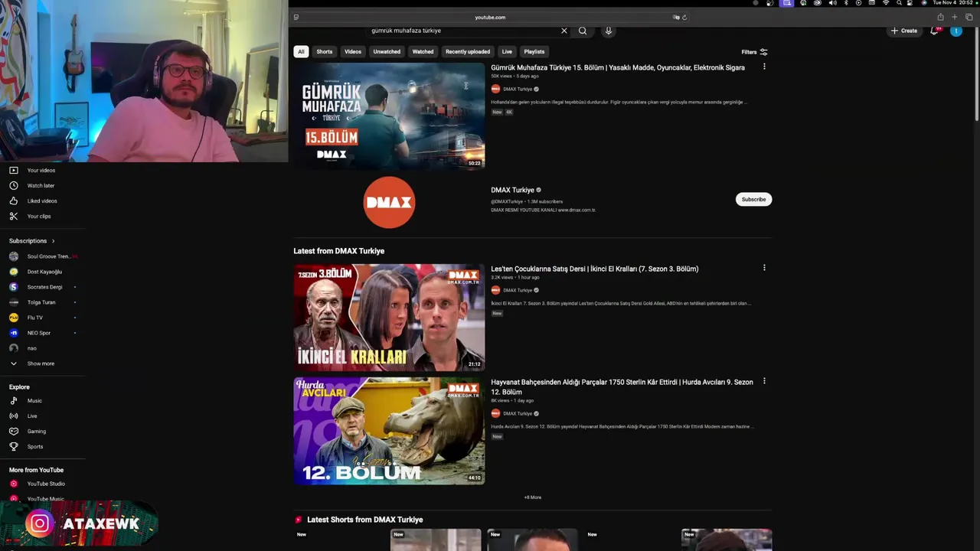The height and width of the screenshot is (551, 980).
Task: Select the All filter chip
Action: tap(301, 52)
